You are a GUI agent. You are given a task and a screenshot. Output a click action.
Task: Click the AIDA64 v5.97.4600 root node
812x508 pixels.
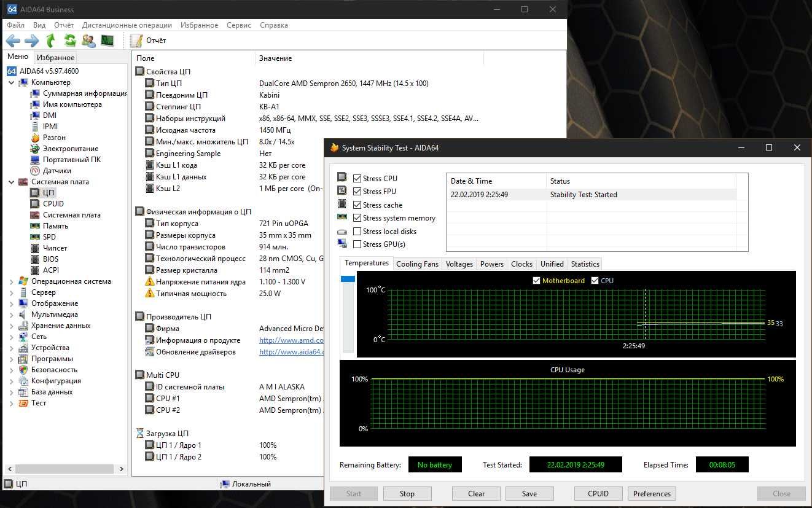[49, 71]
